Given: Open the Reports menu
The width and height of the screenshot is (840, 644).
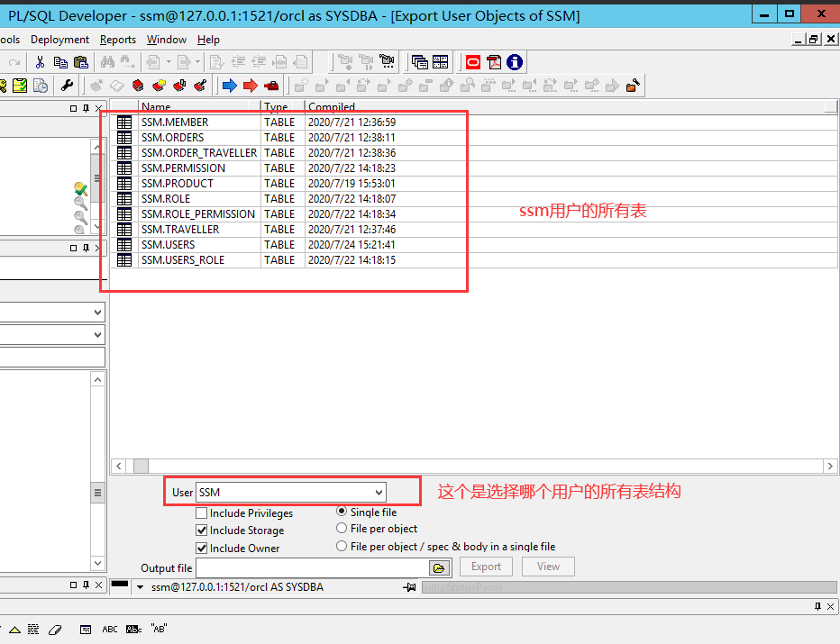Looking at the screenshot, I should 118,40.
